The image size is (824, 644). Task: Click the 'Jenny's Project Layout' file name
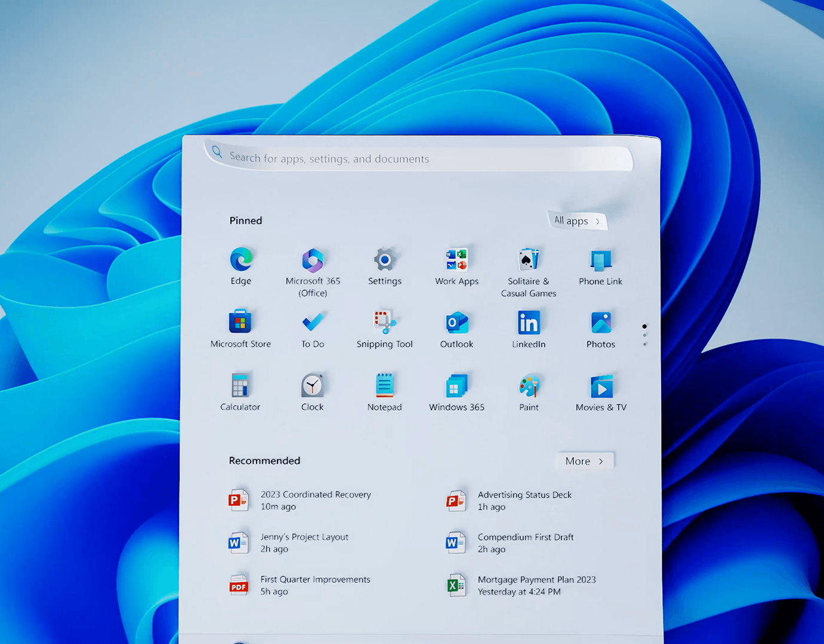(304, 537)
